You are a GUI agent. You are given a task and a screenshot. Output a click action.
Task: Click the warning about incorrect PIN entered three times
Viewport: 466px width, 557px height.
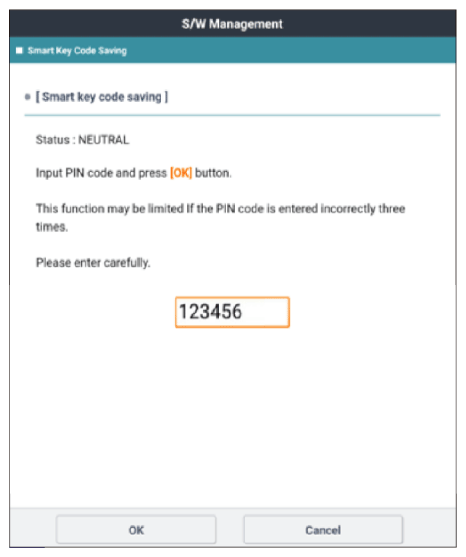coord(220,217)
